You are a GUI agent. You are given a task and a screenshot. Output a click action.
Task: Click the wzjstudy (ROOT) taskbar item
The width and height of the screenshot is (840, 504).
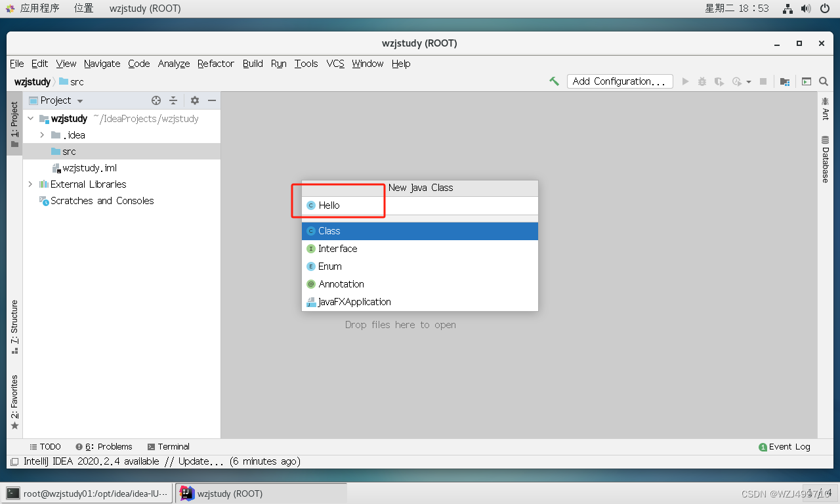pos(261,493)
